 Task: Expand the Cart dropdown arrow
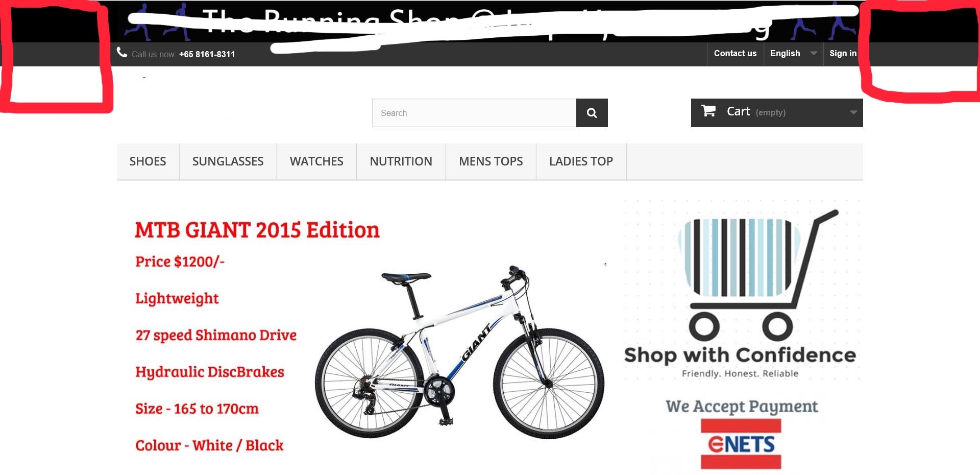point(853,112)
